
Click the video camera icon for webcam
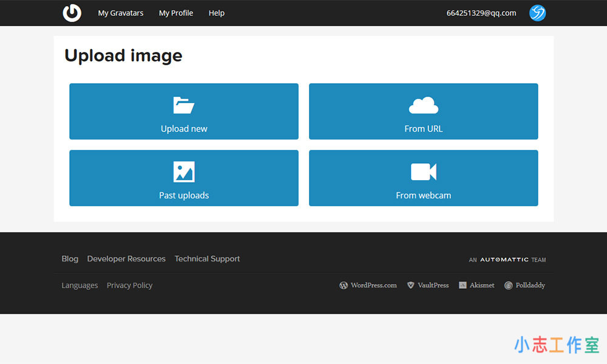click(423, 172)
